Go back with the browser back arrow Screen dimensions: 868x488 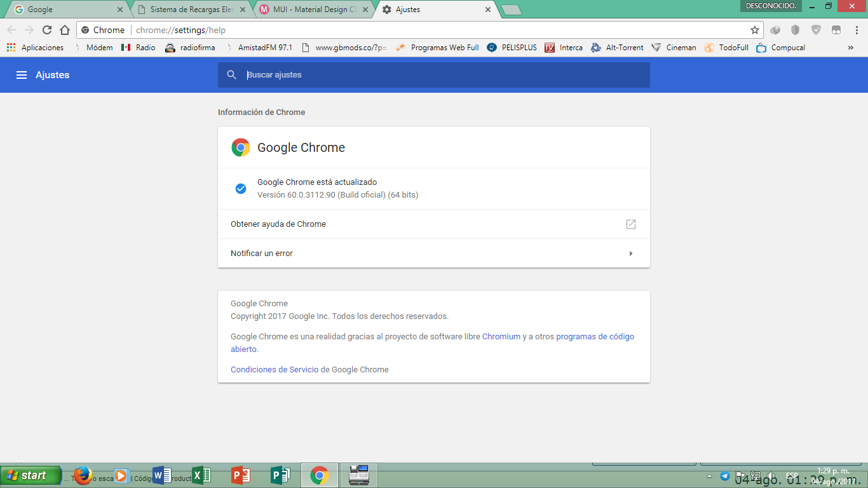point(11,30)
